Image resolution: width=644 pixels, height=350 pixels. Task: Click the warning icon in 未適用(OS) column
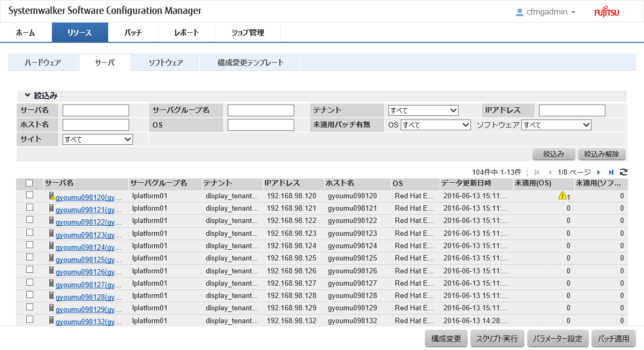click(562, 196)
